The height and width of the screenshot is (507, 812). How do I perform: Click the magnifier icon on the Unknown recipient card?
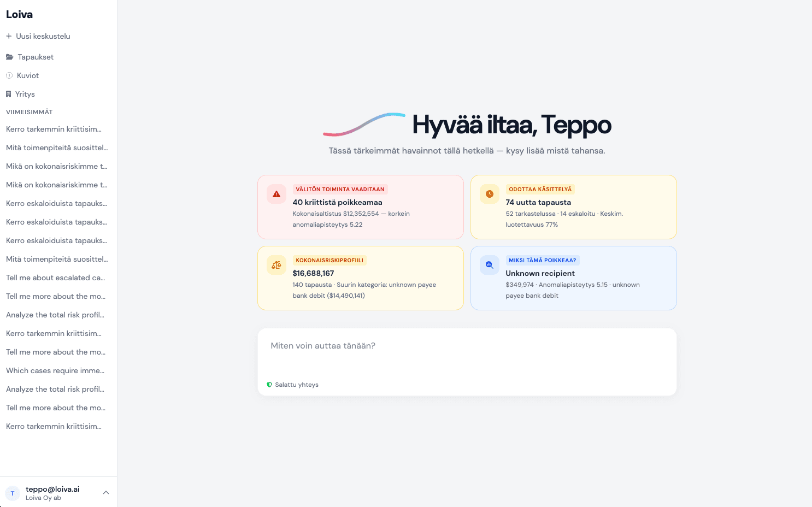489,265
